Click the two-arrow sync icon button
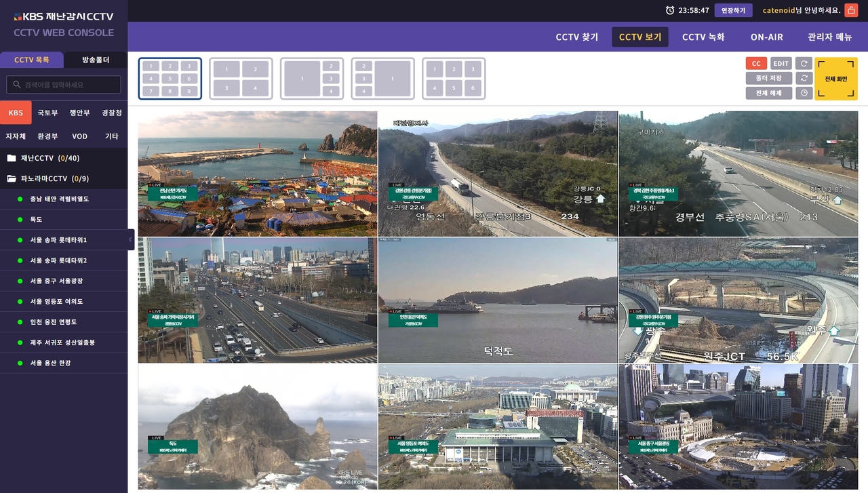The width and height of the screenshot is (868, 493). coord(804,79)
